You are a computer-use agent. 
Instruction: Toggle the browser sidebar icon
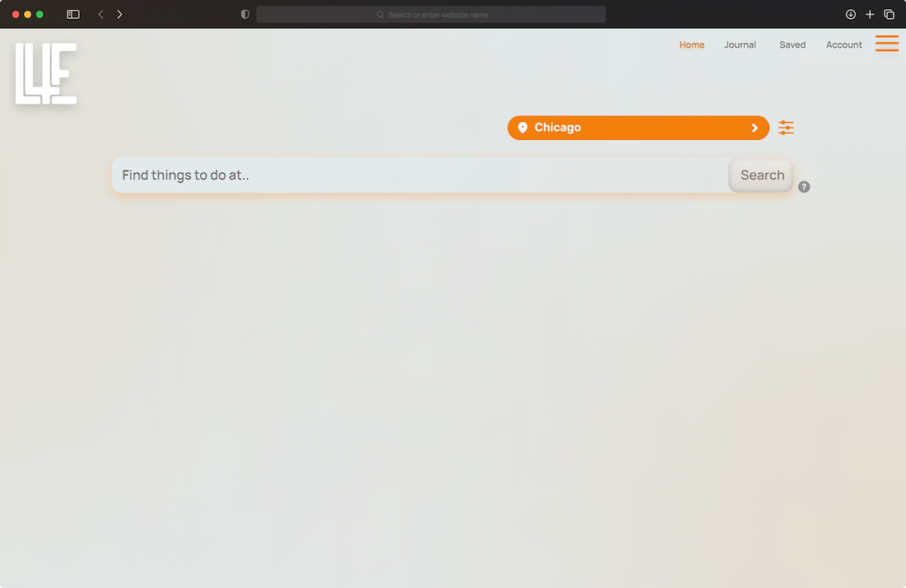[x=72, y=15]
